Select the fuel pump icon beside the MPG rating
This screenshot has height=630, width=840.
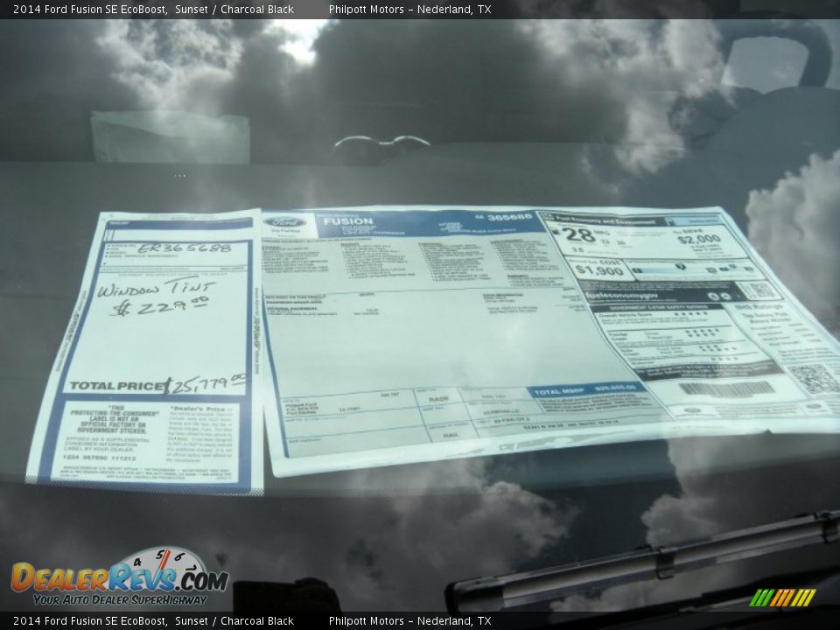tap(556, 231)
